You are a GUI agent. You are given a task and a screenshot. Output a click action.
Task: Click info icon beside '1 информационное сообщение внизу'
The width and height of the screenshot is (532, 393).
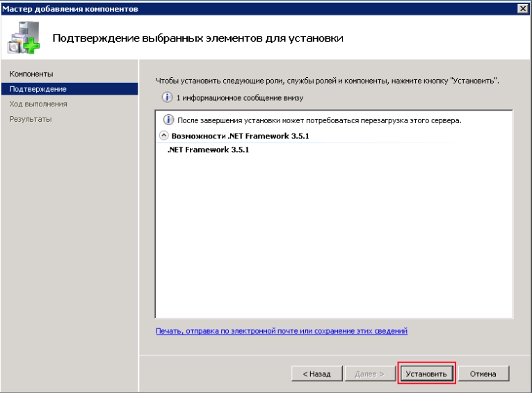click(x=167, y=97)
